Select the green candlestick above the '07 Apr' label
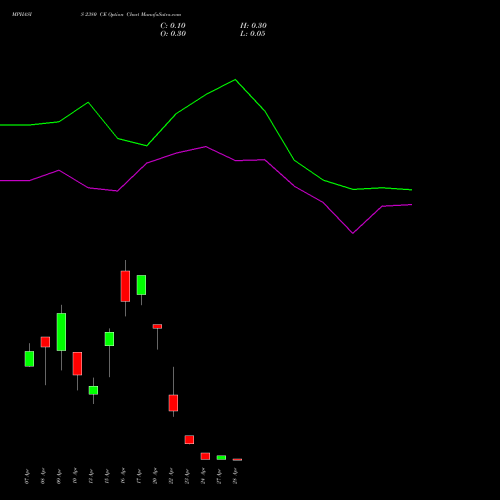The image size is (500, 500). (29, 359)
